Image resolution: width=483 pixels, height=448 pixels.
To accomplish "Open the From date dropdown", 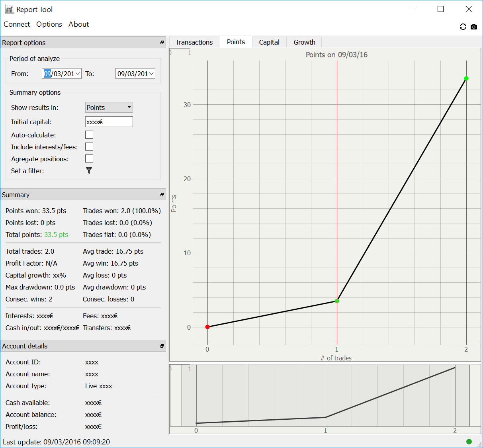I will click(78, 74).
